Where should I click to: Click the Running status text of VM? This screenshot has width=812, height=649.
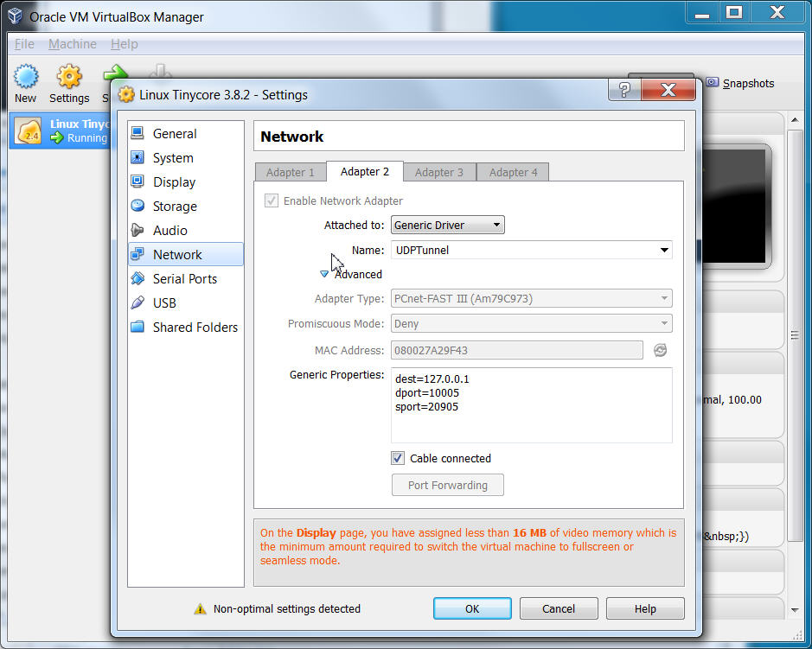point(87,138)
